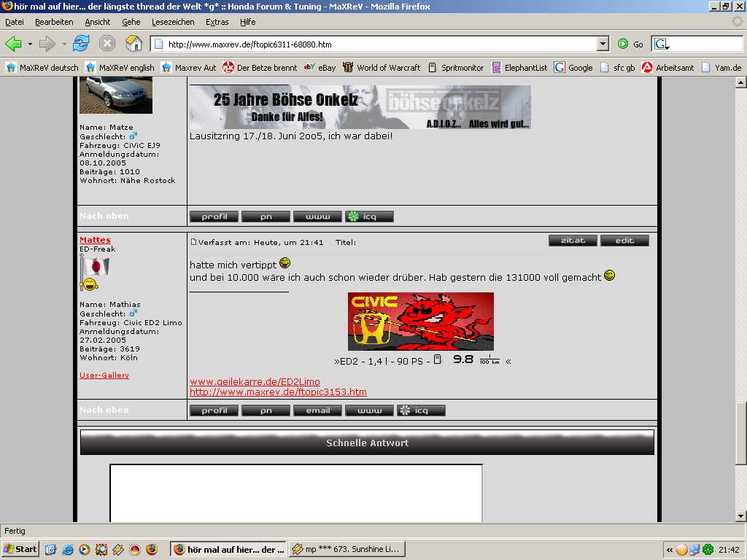Screen dimensions: 747x560
Task: Open the address bar URL dropdown
Action: click(x=603, y=44)
